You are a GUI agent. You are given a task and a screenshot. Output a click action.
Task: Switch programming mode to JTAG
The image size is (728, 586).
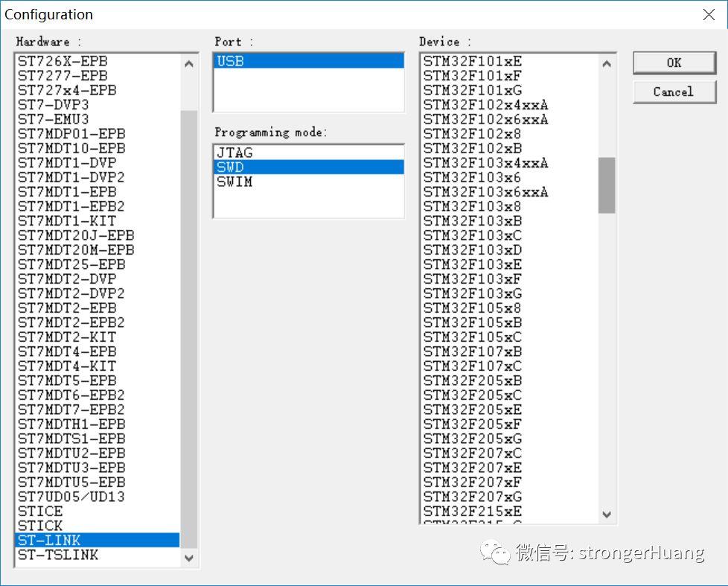click(307, 152)
